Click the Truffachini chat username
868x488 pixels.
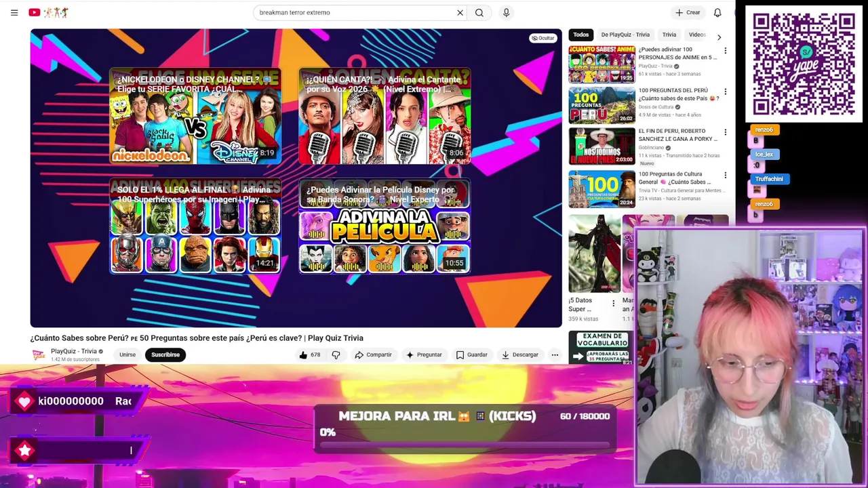click(769, 179)
